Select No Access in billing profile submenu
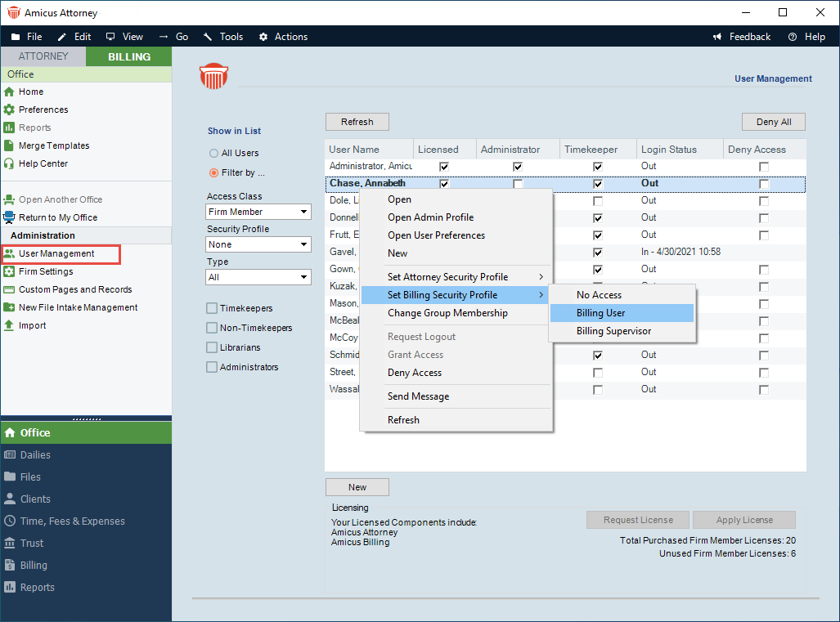Image resolution: width=840 pixels, height=622 pixels. coord(622,295)
